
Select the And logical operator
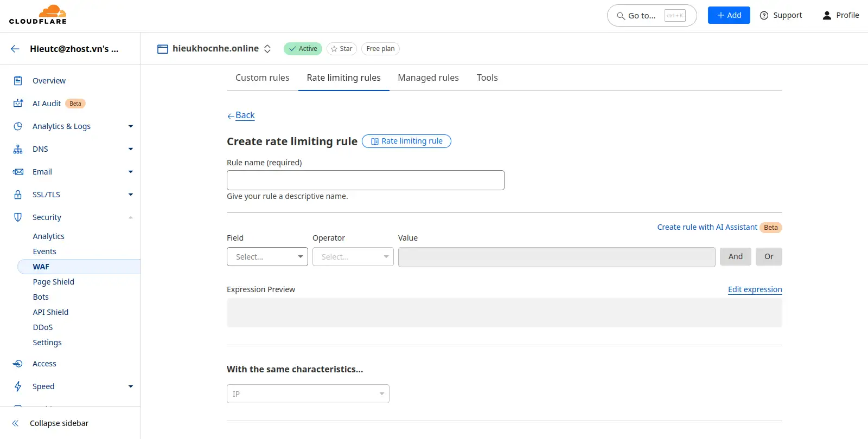(735, 256)
